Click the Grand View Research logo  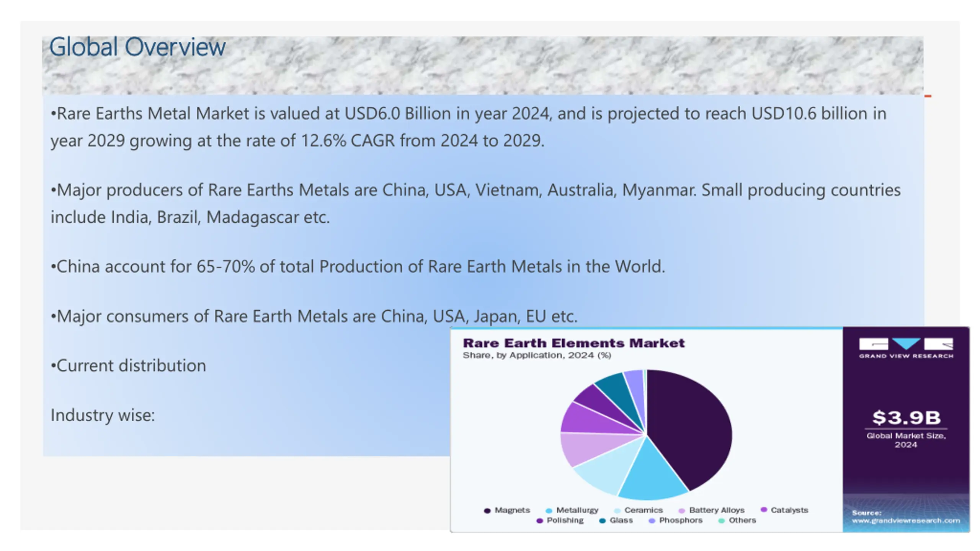906,348
